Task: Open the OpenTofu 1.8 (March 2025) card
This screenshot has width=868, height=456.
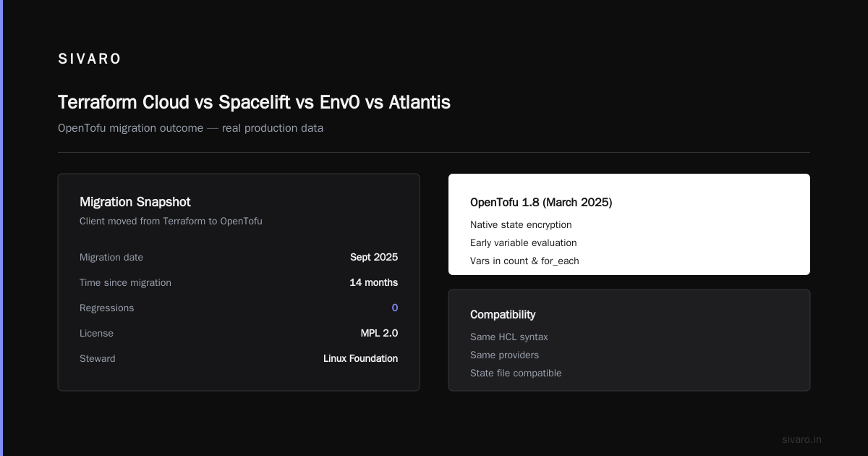Action: (629, 224)
